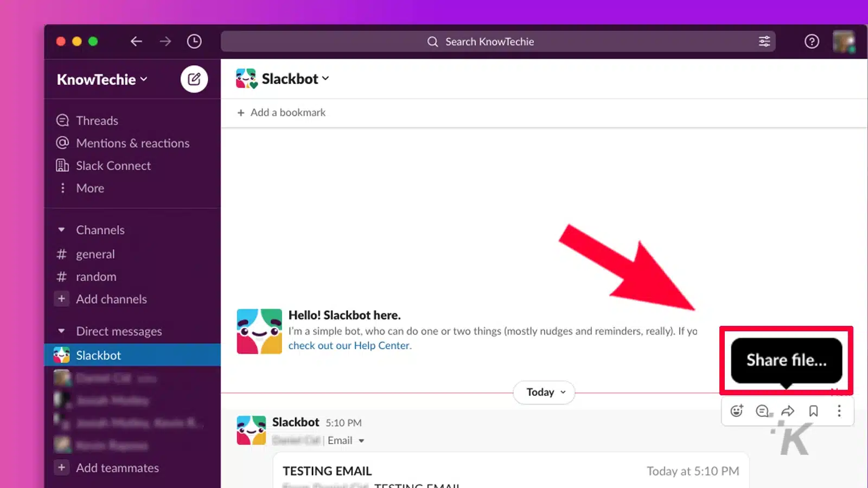Click Add a bookmark

[282, 112]
